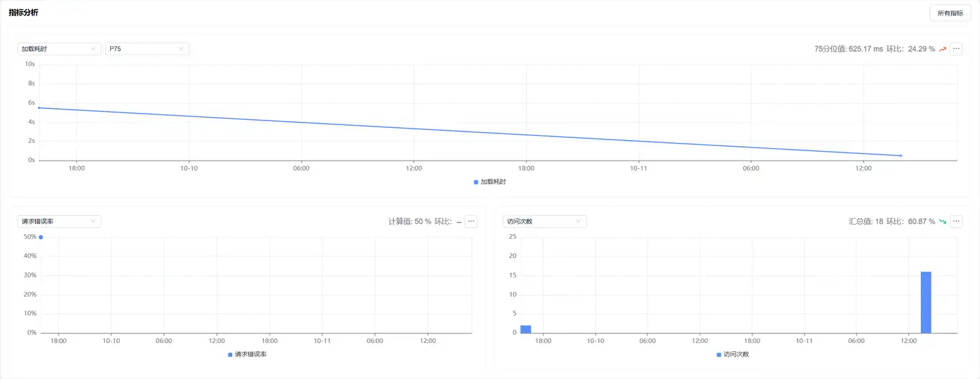Toggle the 请求错误率 legend series
Screen dimensions: 980x379
(x=246, y=355)
